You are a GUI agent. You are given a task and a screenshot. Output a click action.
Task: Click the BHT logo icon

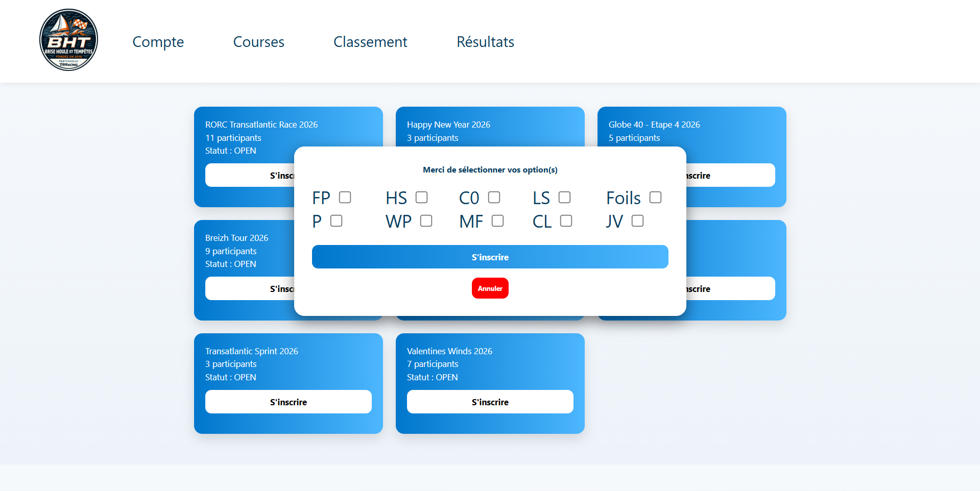68,40
